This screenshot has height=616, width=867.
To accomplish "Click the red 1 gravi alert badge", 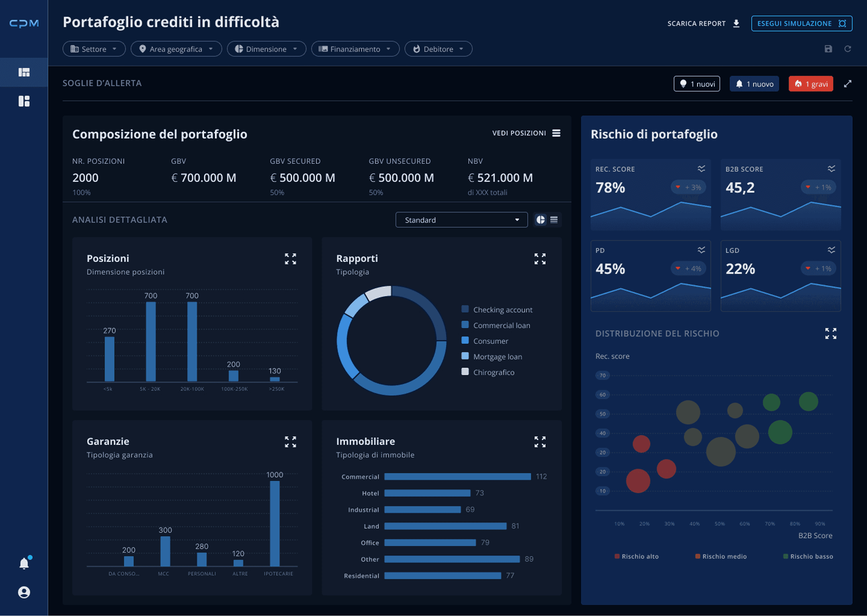I will pyautogui.click(x=810, y=84).
